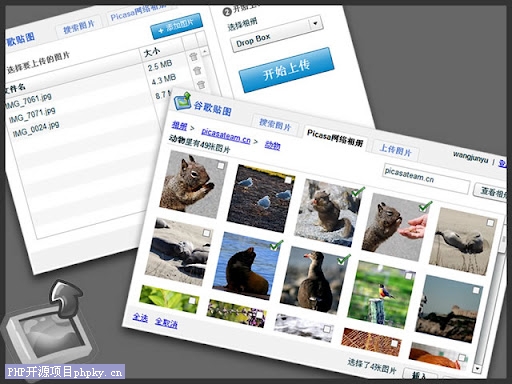
Task: Click the trash icon for the 8.7 MB file
Action: point(201,84)
